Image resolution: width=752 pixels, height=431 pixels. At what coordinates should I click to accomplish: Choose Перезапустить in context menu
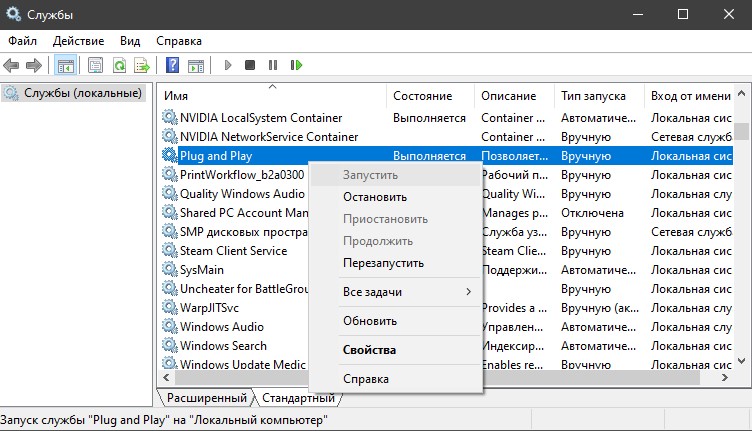pyautogui.click(x=395, y=263)
